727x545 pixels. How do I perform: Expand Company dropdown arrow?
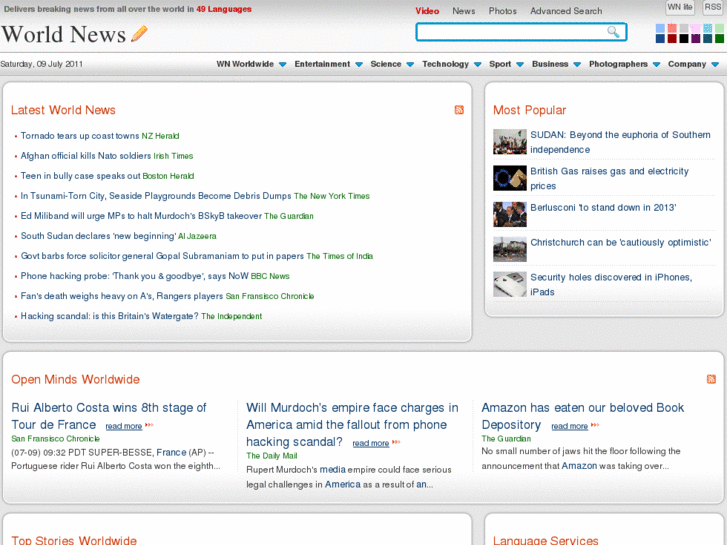click(715, 64)
